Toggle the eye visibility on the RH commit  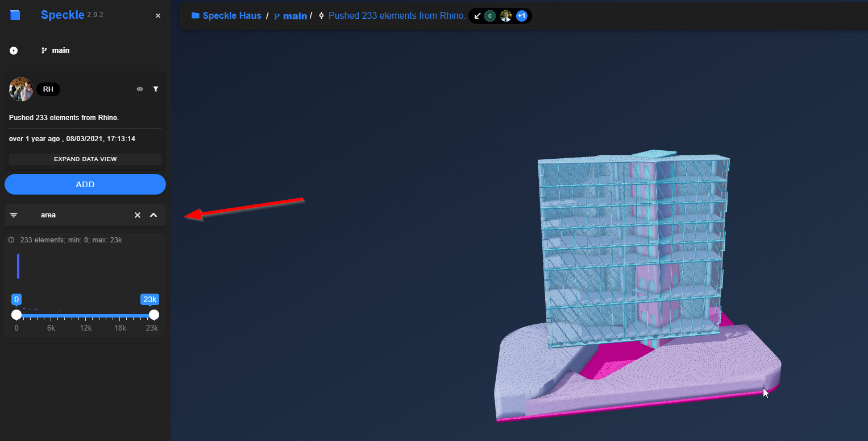139,89
